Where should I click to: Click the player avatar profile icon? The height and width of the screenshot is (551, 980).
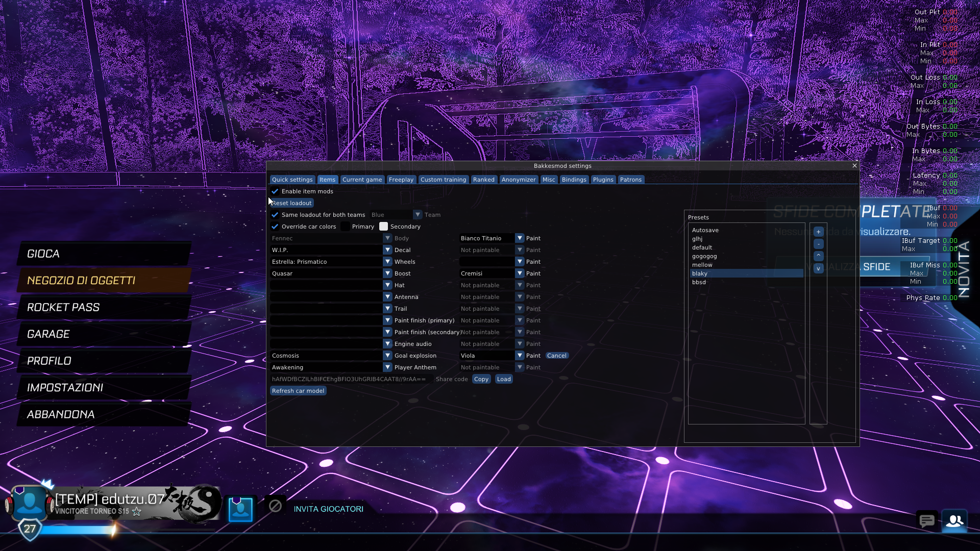click(29, 503)
